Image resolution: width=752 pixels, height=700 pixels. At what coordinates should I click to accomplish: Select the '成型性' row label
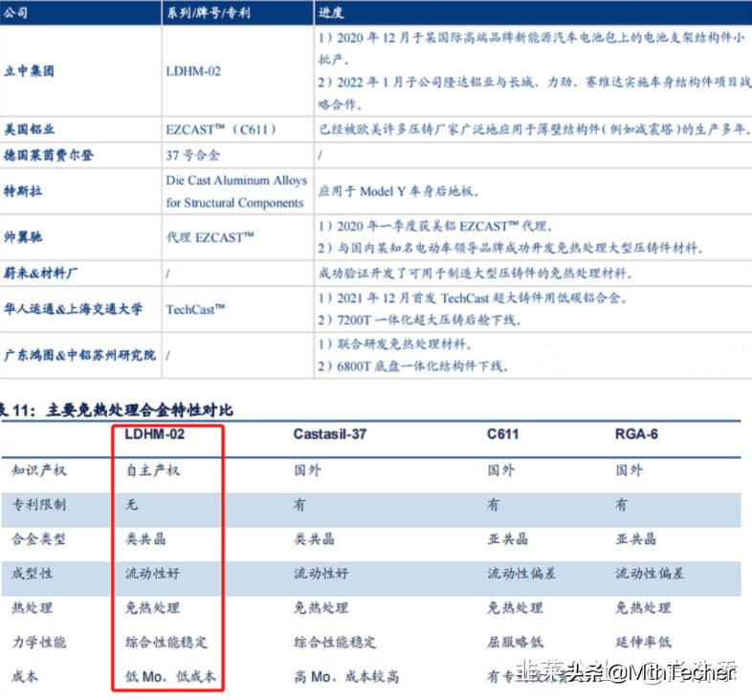click(x=33, y=574)
